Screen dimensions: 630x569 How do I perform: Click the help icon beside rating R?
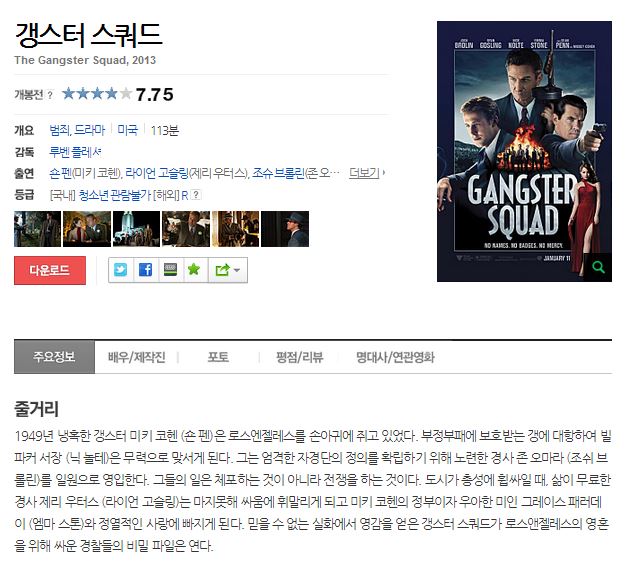[196, 195]
